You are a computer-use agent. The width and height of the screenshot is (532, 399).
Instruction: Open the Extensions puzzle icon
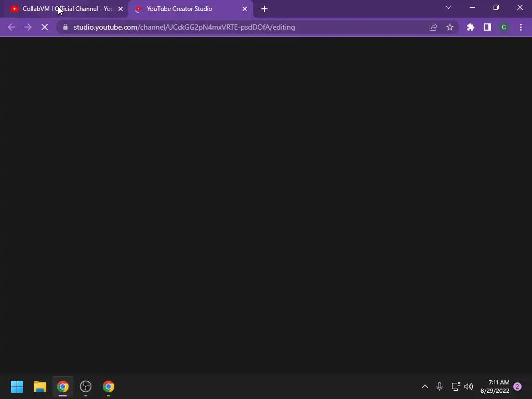[471, 27]
